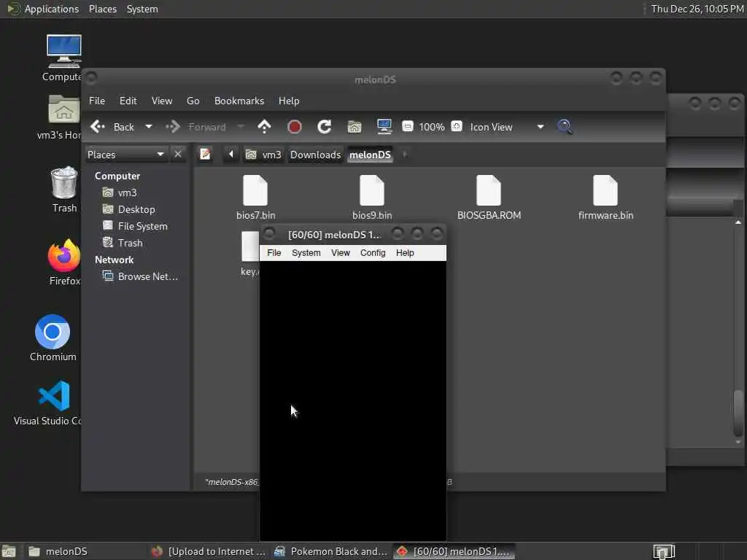Open the Back history dropdown arrow

coord(149,127)
